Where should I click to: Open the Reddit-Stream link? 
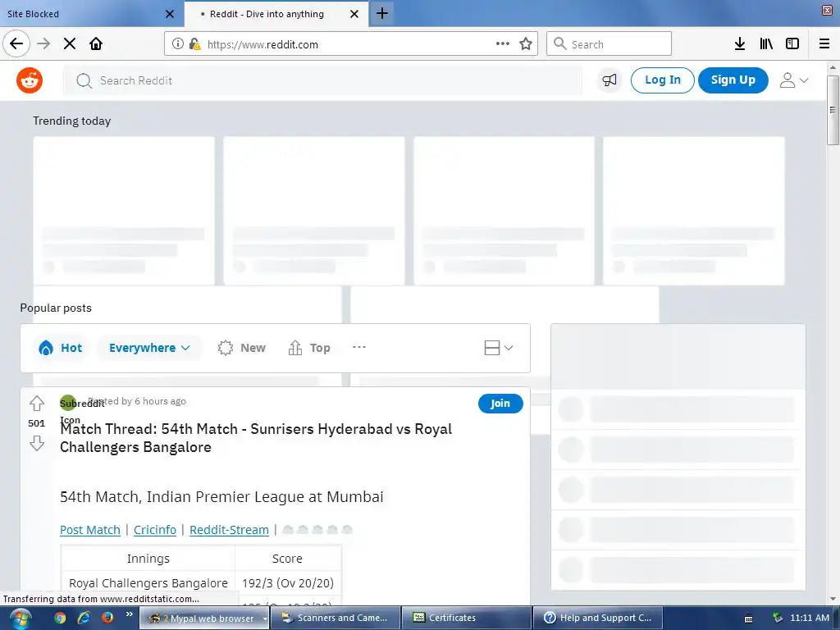click(230, 530)
